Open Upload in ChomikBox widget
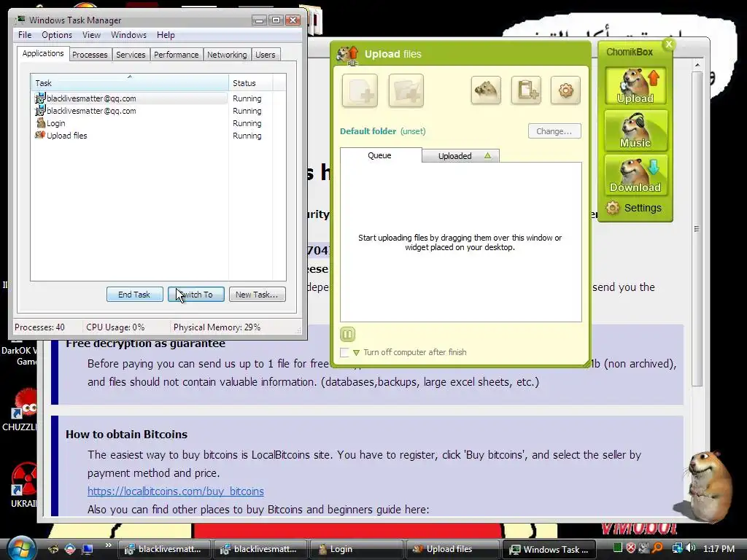The width and height of the screenshot is (747, 560). click(x=635, y=86)
